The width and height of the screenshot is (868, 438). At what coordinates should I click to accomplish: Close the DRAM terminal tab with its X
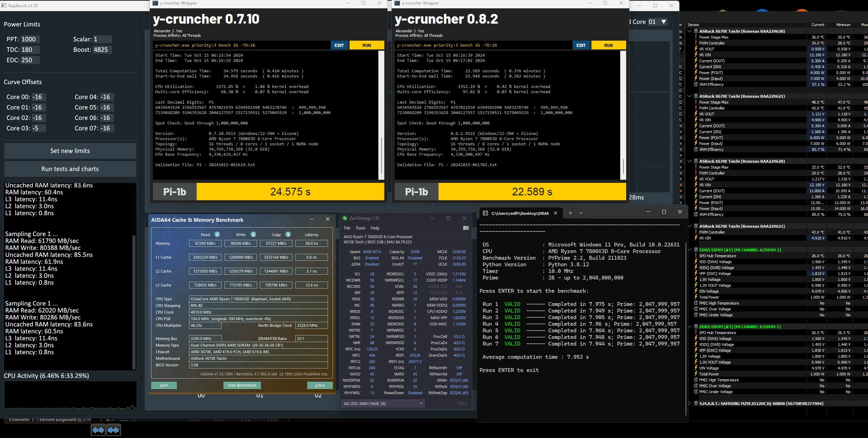[x=555, y=213]
